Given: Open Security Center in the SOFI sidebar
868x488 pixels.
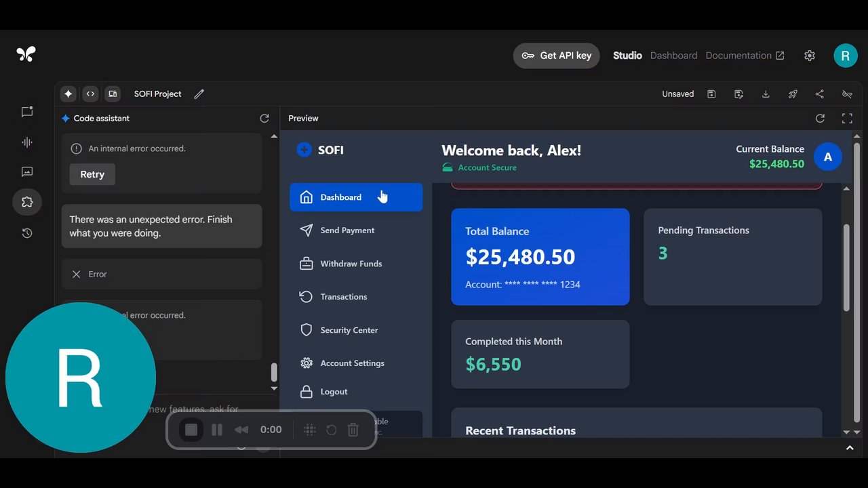Looking at the screenshot, I should coord(356,330).
